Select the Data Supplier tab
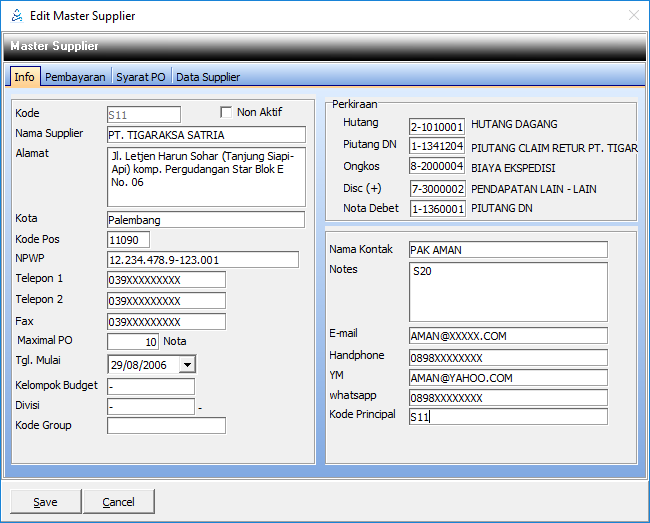 (x=208, y=77)
